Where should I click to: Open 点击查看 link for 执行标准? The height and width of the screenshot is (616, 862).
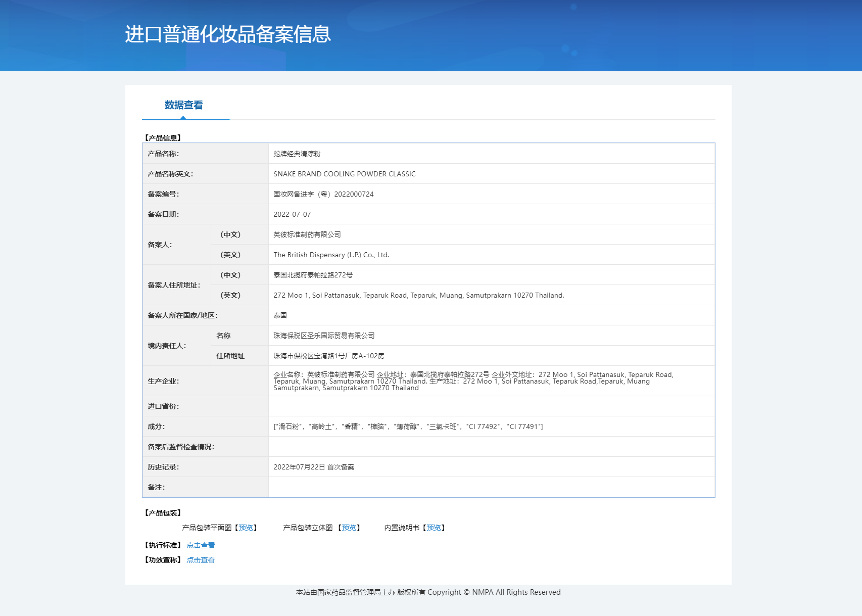[201, 545]
